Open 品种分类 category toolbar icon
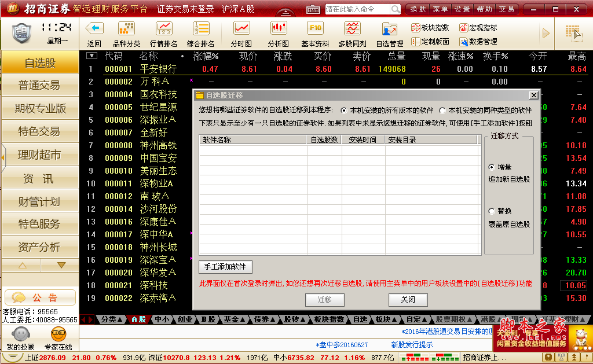Viewport: 593px width, 364px height. (x=126, y=28)
